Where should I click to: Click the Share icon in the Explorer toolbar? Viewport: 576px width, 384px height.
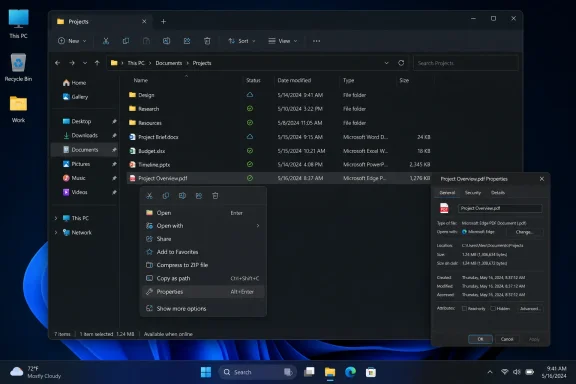(187, 41)
